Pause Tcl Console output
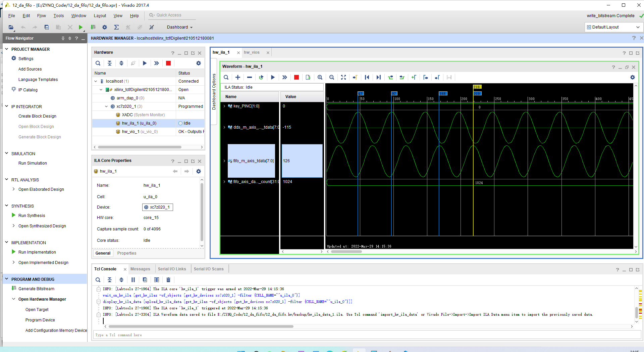This screenshot has height=352, width=644. [x=133, y=280]
